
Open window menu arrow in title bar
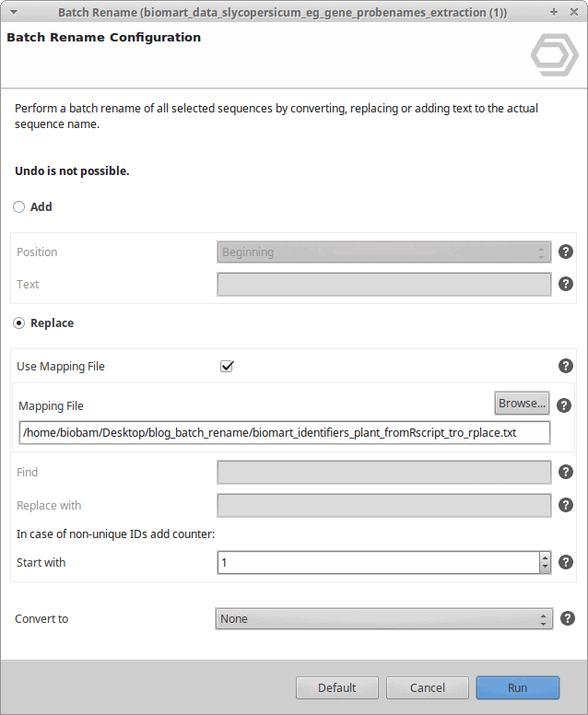click(x=14, y=12)
